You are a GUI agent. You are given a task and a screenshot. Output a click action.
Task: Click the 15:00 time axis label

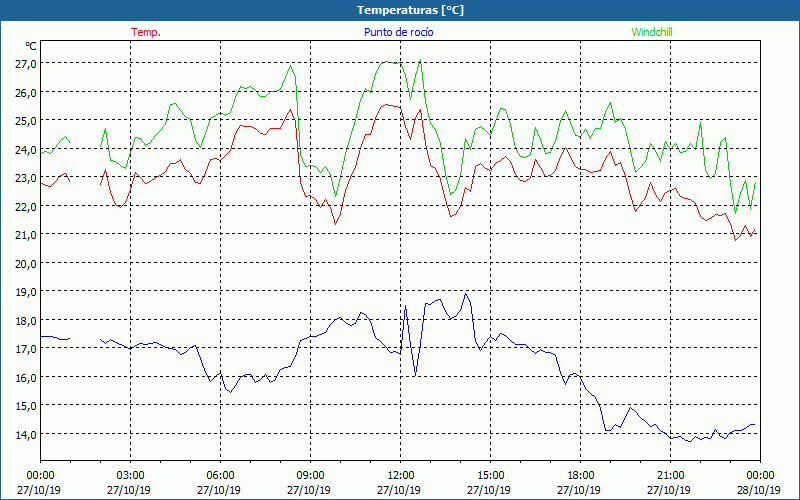tap(490, 476)
